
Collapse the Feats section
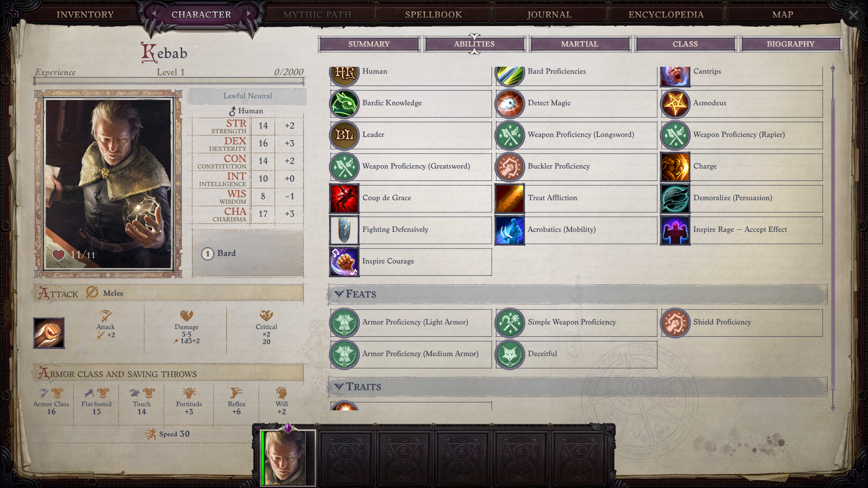click(x=339, y=294)
